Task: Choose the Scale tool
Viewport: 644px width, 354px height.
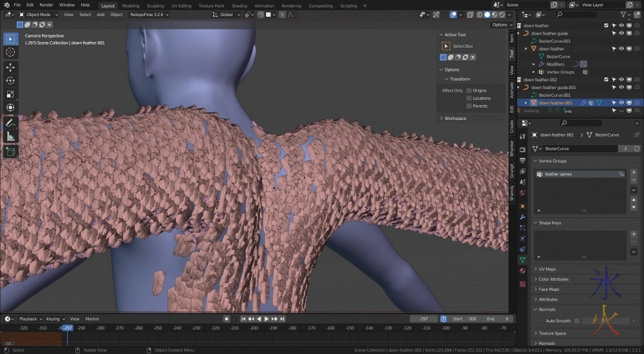Action: (10, 94)
